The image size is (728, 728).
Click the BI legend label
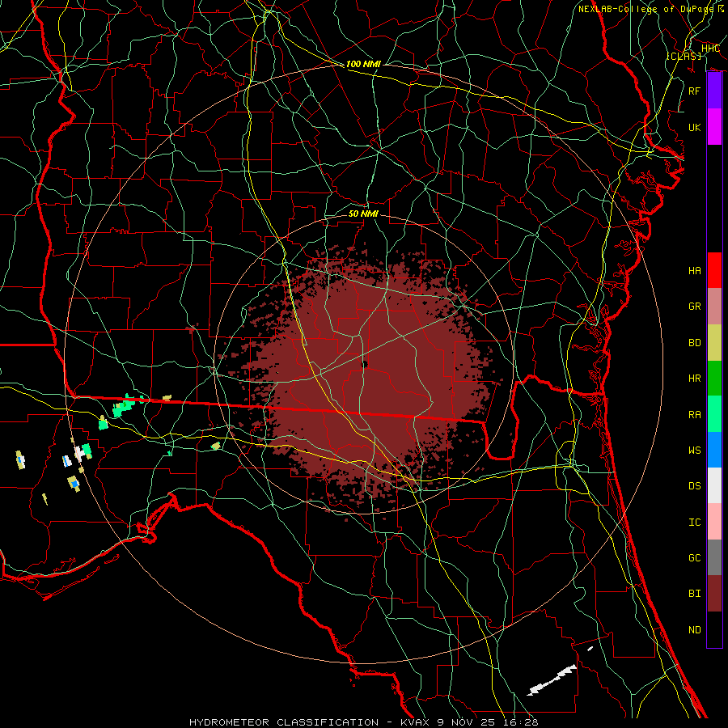(x=694, y=594)
